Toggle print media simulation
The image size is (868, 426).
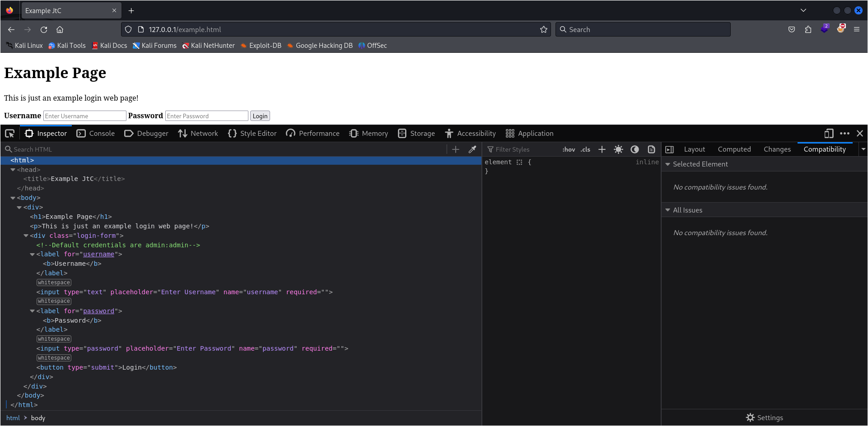click(x=651, y=149)
